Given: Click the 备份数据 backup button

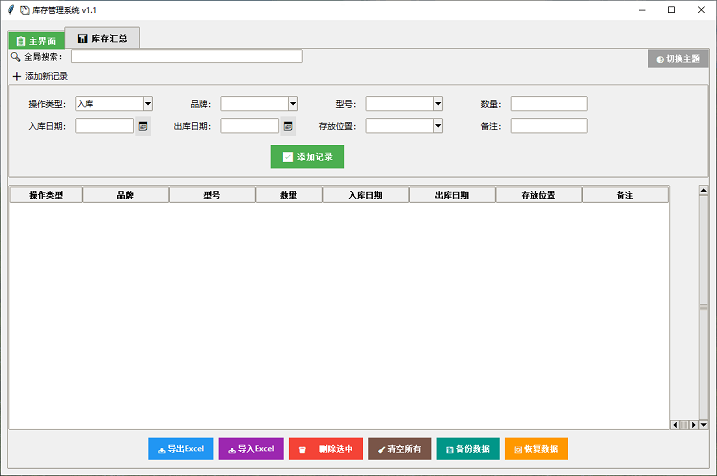Looking at the screenshot, I should 467,449.
